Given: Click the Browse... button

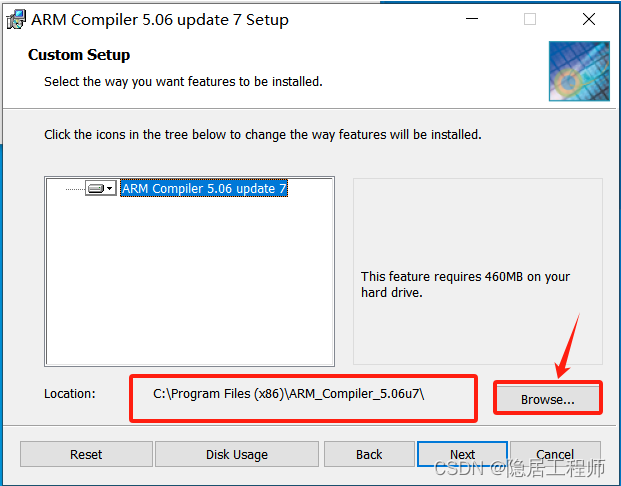Looking at the screenshot, I should [x=548, y=399].
